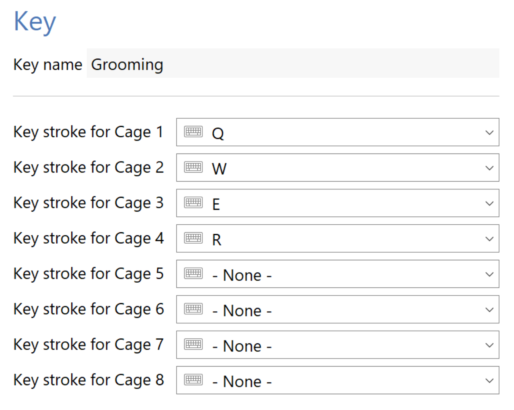The image size is (514, 410).
Task: Select the Q value in Cage 1 combo box
Action: (218, 134)
